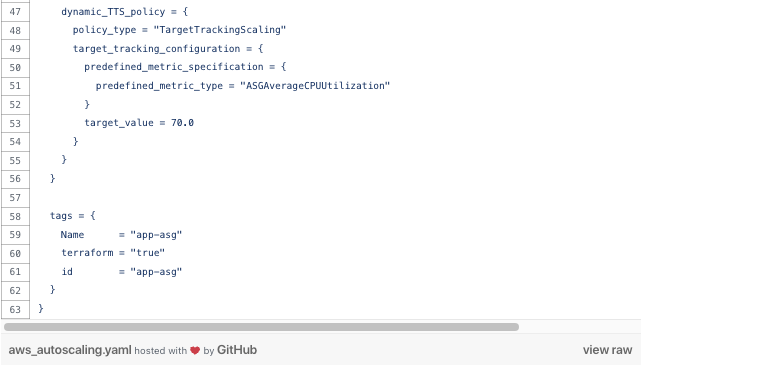Click the target_value 70.0 number
Screen dimensions: 764x374
point(182,123)
